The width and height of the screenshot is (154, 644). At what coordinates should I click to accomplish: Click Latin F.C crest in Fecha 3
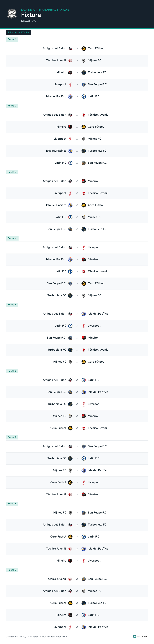tap(70, 217)
